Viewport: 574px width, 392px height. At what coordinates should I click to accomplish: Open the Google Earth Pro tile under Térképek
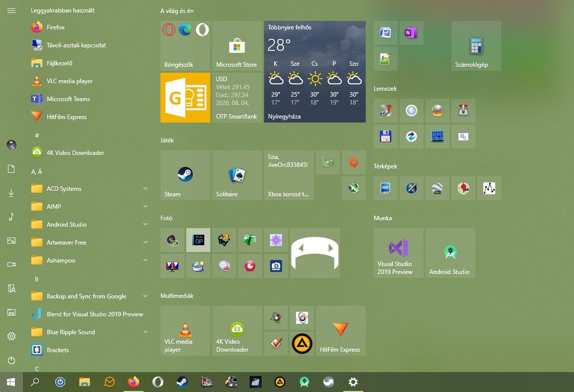tap(437, 188)
